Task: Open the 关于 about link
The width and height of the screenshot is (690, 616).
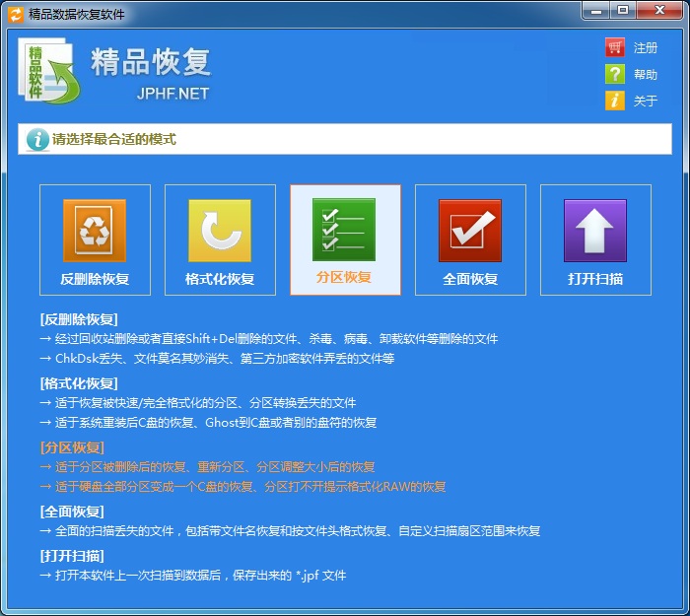Action: click(x=645, y=101)
